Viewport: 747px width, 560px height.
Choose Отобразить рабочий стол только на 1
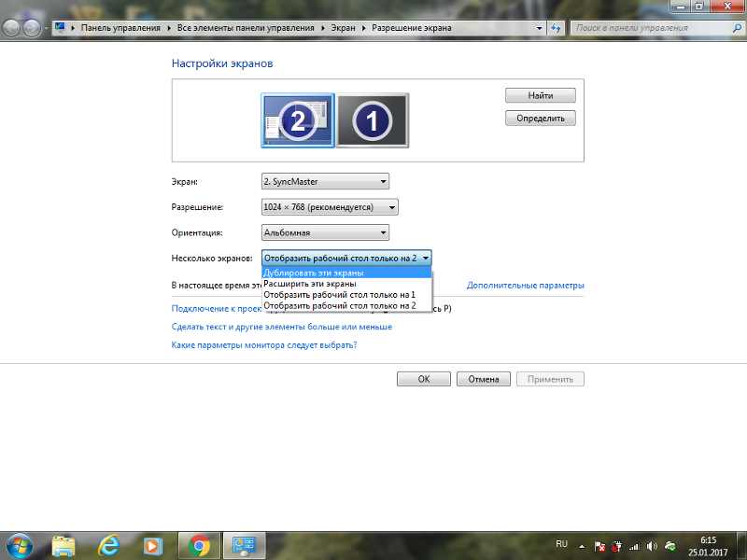(346, 295)
